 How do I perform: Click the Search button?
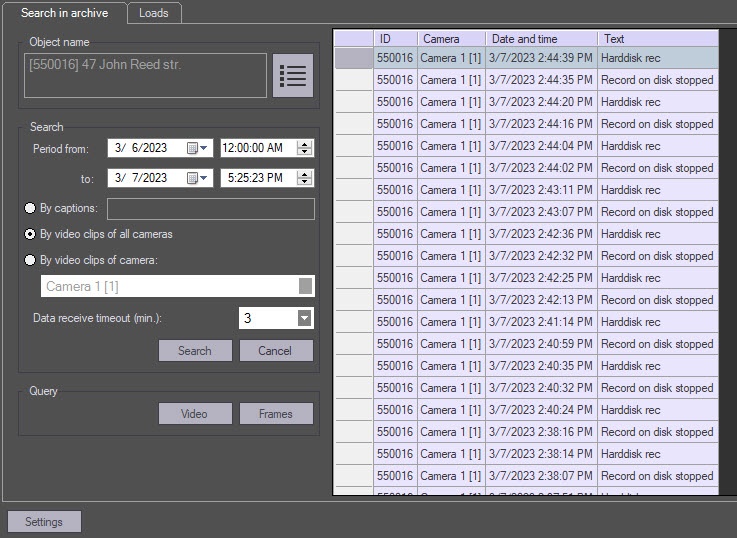pyautogui.click(x=195, y=351)
